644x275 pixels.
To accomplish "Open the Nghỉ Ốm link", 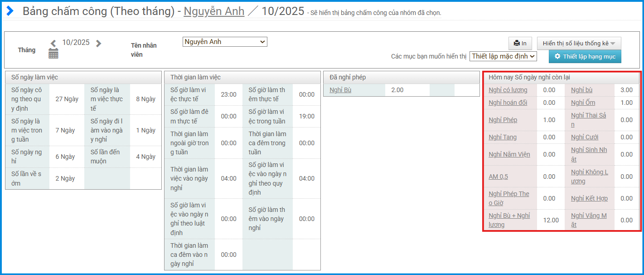I will (583, 103).
